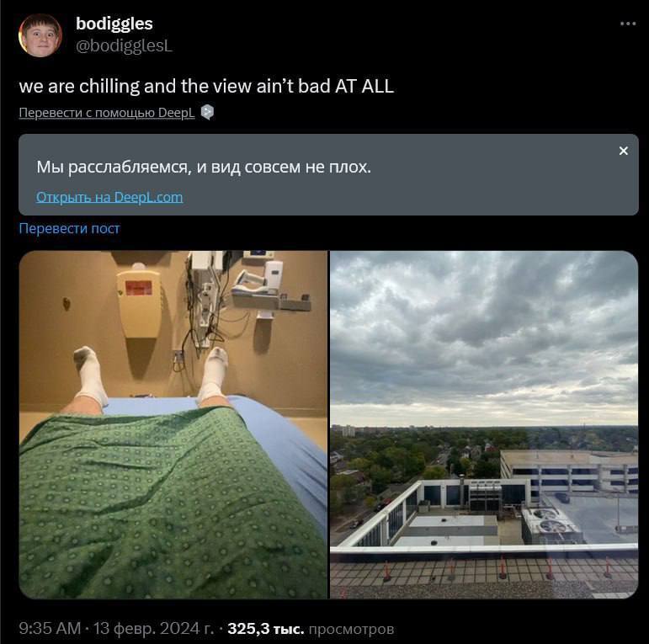Click the tweet text "we are chilling..."
The height and width of the screenshot is (644, 649).
206,86
